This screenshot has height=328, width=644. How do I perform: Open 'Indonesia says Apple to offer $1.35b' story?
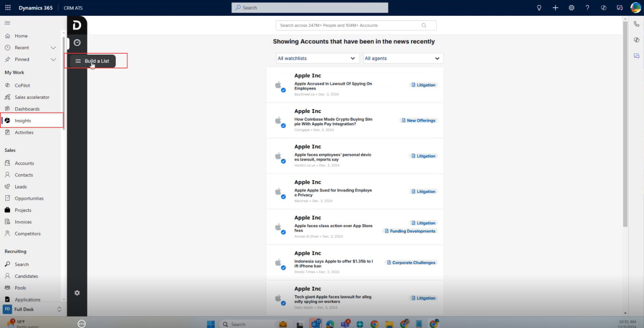pos(333,264)
